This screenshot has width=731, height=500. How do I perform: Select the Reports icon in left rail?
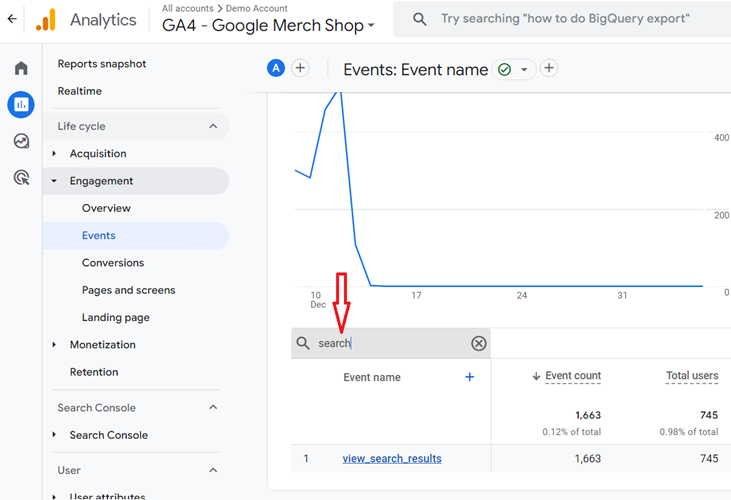[21, 104]
